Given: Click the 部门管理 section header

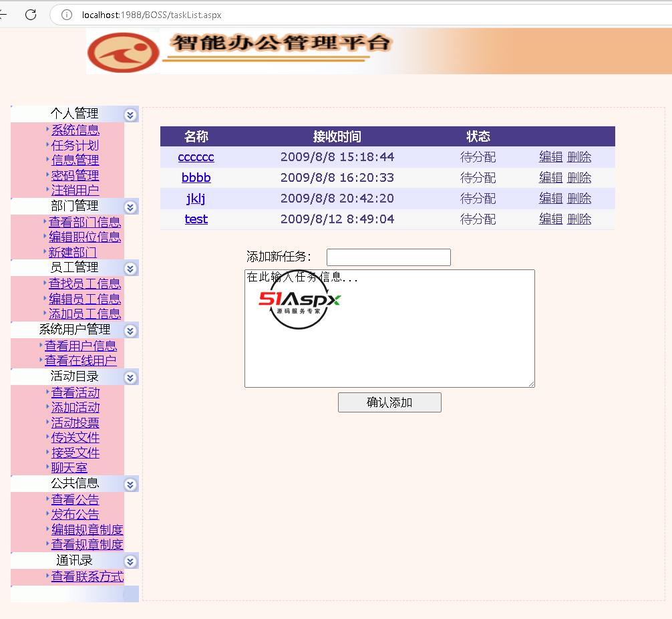Looking at the screenshot, I should click(x=75, y=206).
